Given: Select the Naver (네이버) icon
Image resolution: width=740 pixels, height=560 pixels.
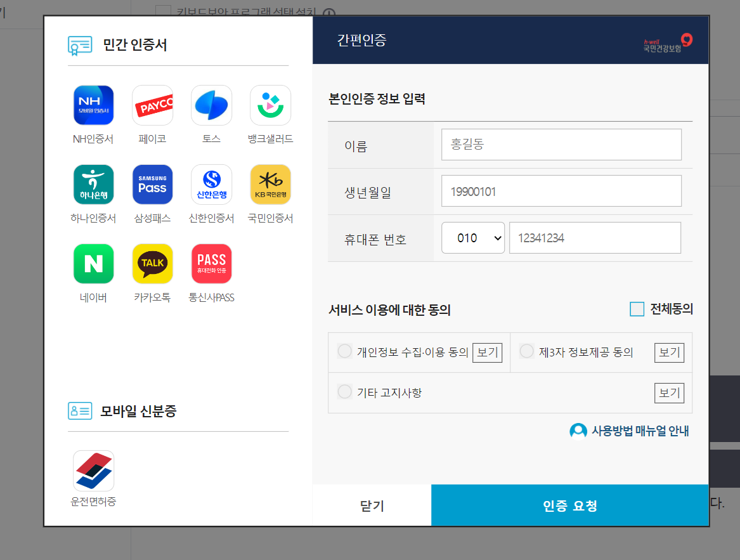Looking at the screenshot, I should (93, 264).
